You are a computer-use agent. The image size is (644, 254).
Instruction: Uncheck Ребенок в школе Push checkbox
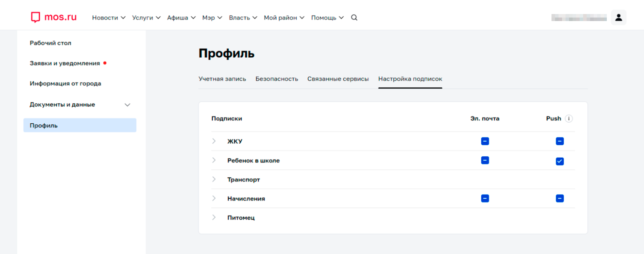tap(560, 161)
